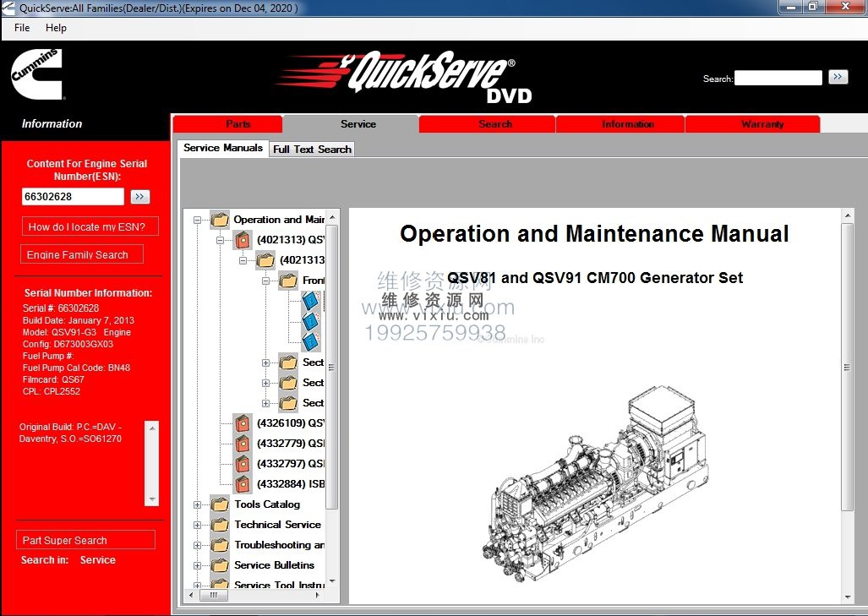Open second blue document under Front folder

coord(311,321)
